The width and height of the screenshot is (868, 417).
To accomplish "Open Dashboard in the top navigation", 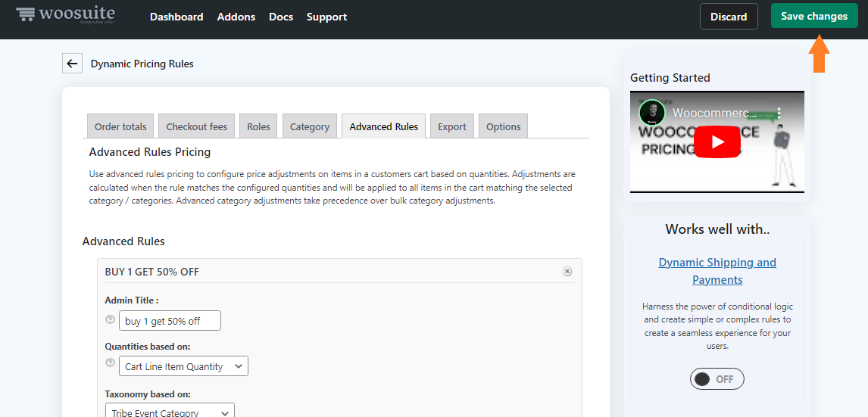I will tap(176, 17).
